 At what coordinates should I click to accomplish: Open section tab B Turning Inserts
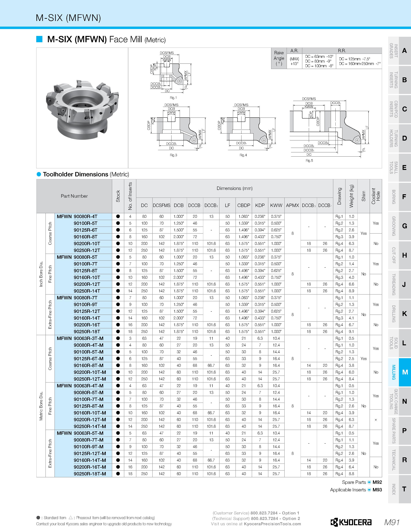(x=399, y=80)
